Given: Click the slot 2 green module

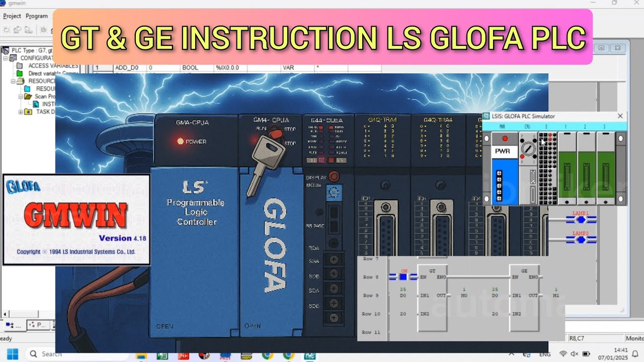Looking at the screenshot, I should pyautogui.click(x=586, y=168).
